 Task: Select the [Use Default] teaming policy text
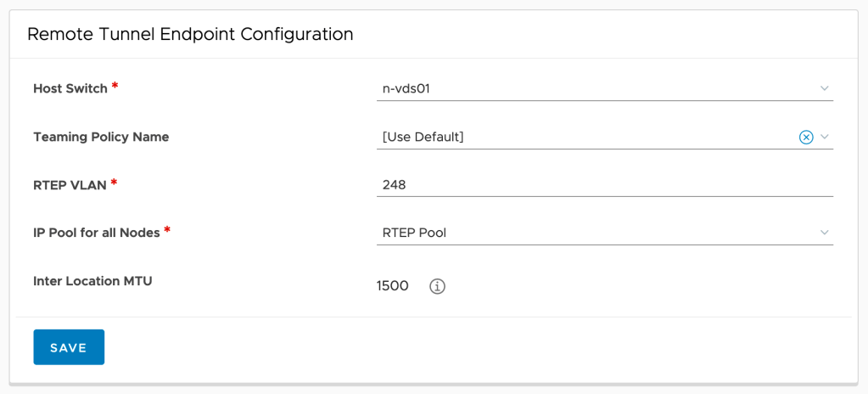point(423,137)
